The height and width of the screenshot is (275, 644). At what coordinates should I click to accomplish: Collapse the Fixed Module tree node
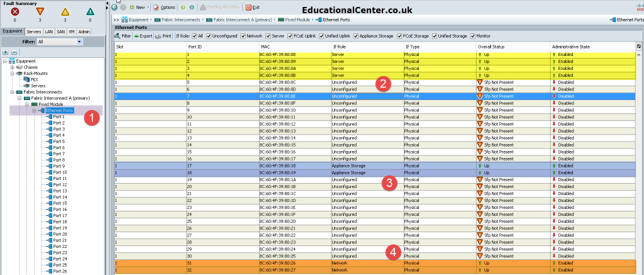pos(26,104)
